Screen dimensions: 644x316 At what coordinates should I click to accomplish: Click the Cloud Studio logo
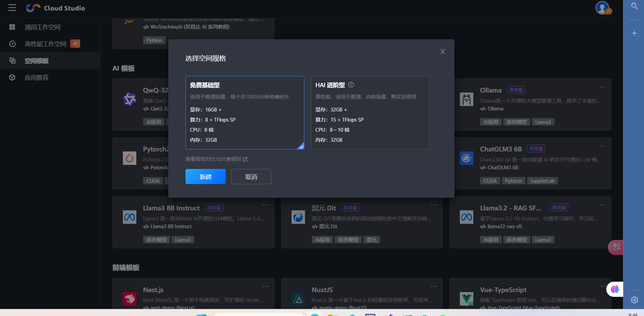[56, 8]
